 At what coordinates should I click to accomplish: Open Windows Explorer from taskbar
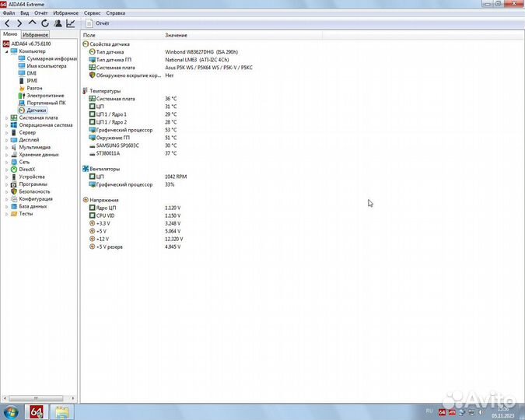click(61, 412)
